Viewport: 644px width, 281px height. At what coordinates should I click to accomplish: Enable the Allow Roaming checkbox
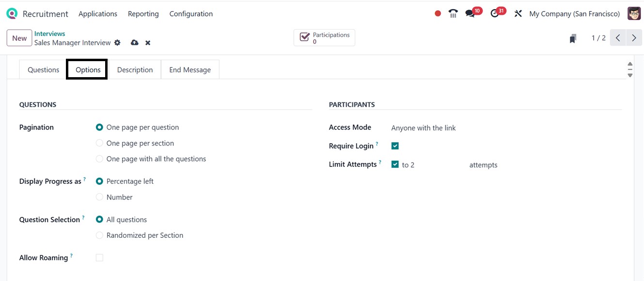[99, 258]
